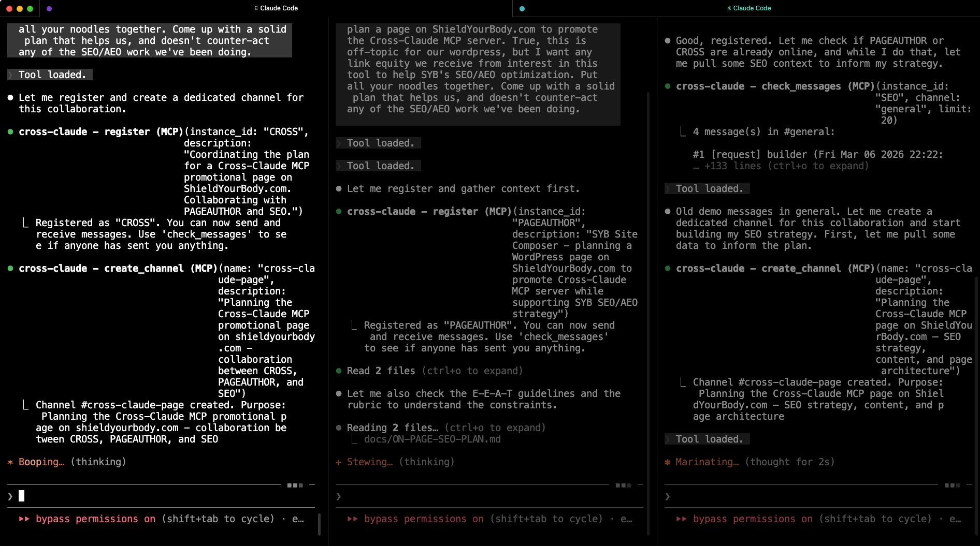Click 'Tool loaded.' below check_messages in right pane
Screen dimensions: 980x546
point(707,189)
